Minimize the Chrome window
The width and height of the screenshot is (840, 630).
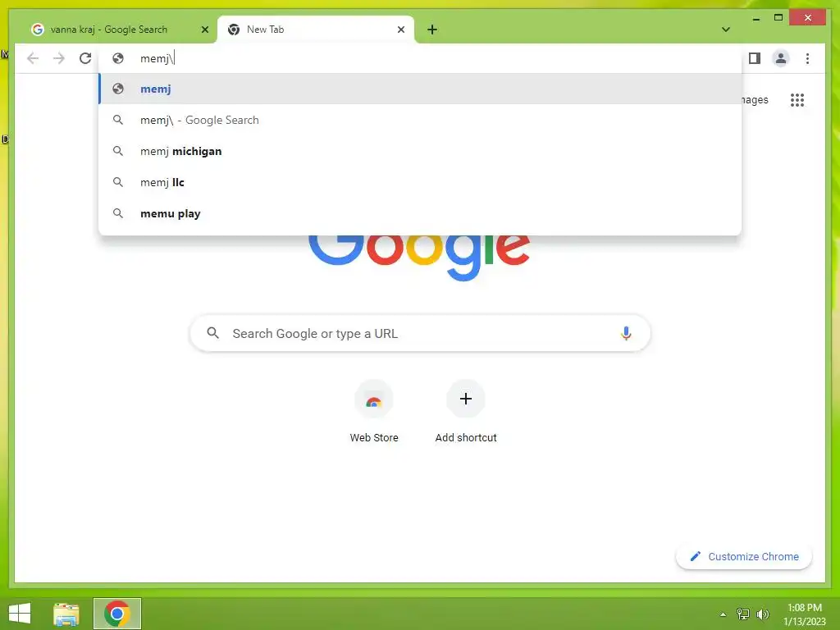(x=756, y=18)
